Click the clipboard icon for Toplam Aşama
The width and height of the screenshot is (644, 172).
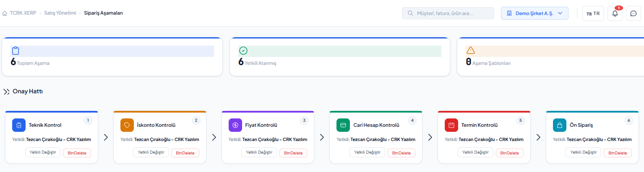coord(16,51)
